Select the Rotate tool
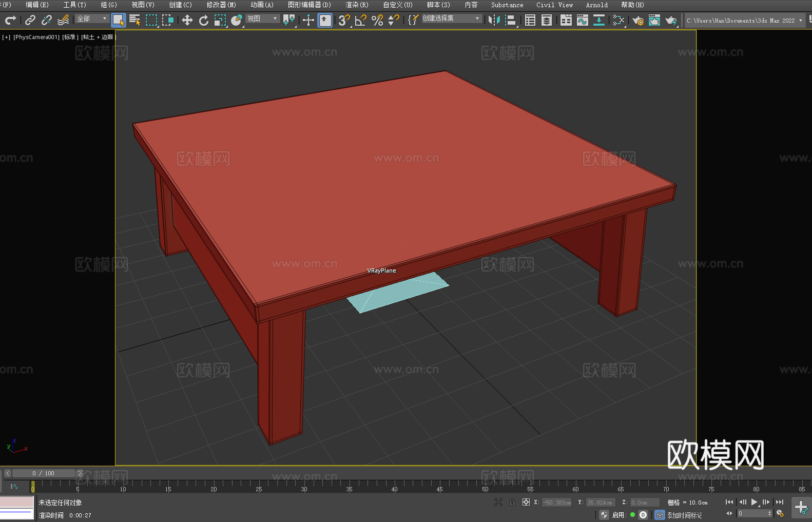The width and height of the screenshot is (812, 522). tap(204, 20)
